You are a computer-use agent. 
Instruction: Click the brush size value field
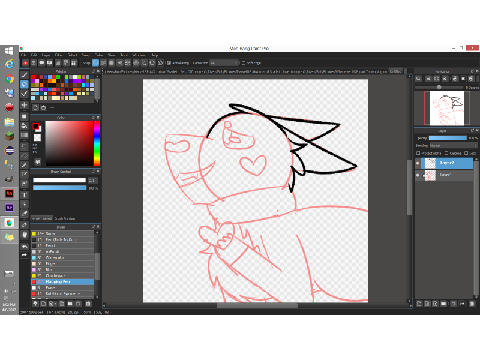point(93,180)
